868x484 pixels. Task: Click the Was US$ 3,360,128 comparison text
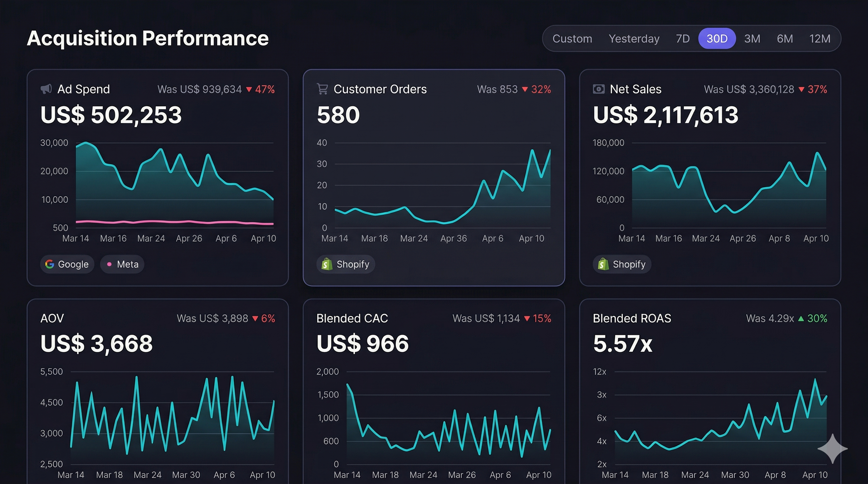[x=749, y=89]
